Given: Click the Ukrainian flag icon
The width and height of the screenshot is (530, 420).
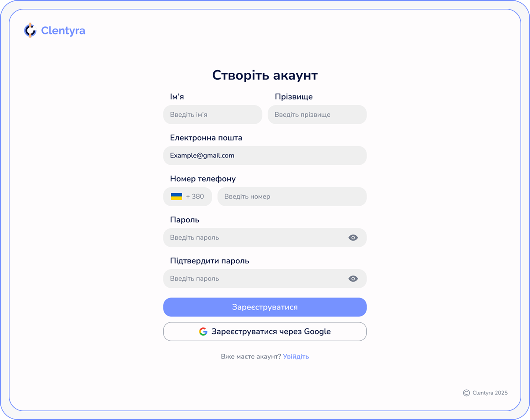Looking at the screenshot, I should [176, 196].
